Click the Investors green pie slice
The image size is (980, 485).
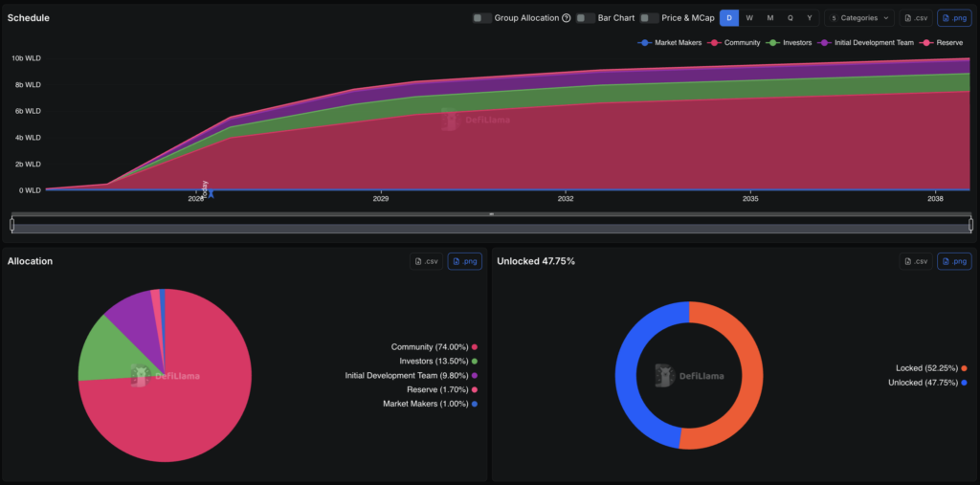(106, 353)
